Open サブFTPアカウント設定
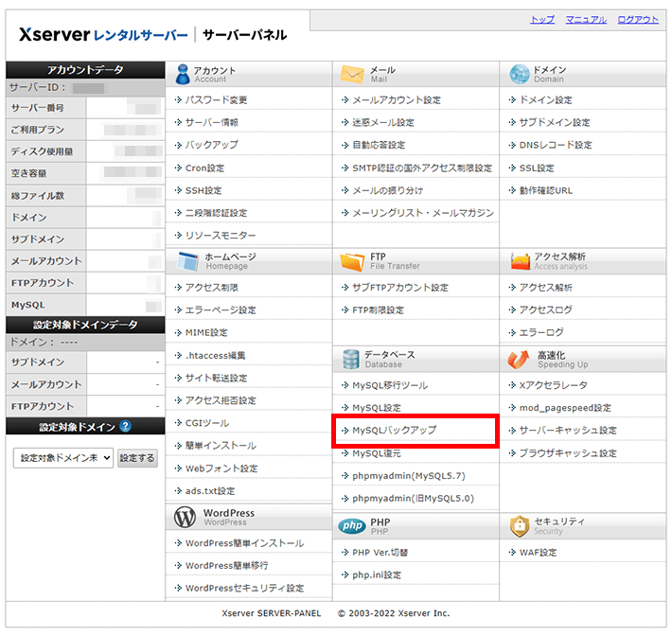The height and width of the screenshot is (636, 672). click(400, 287)
